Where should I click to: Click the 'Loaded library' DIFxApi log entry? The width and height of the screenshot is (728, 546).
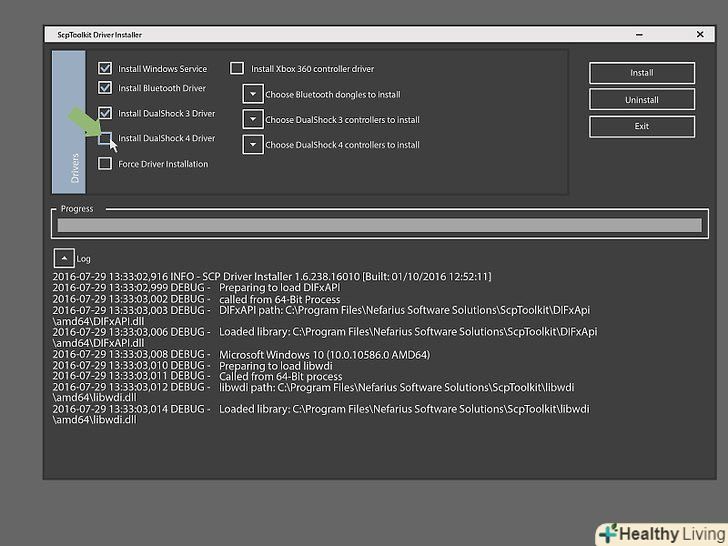pyautogui.click(x=325, y=337)
